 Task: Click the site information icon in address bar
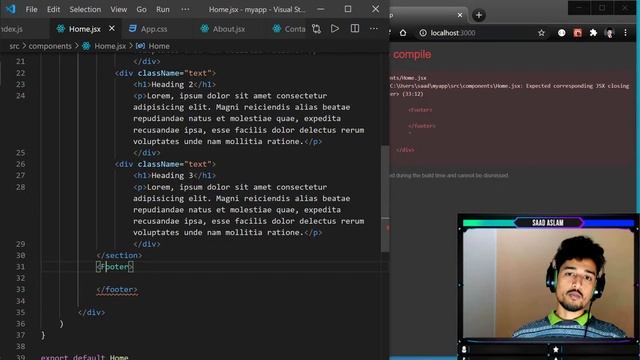tap(423, 33)
